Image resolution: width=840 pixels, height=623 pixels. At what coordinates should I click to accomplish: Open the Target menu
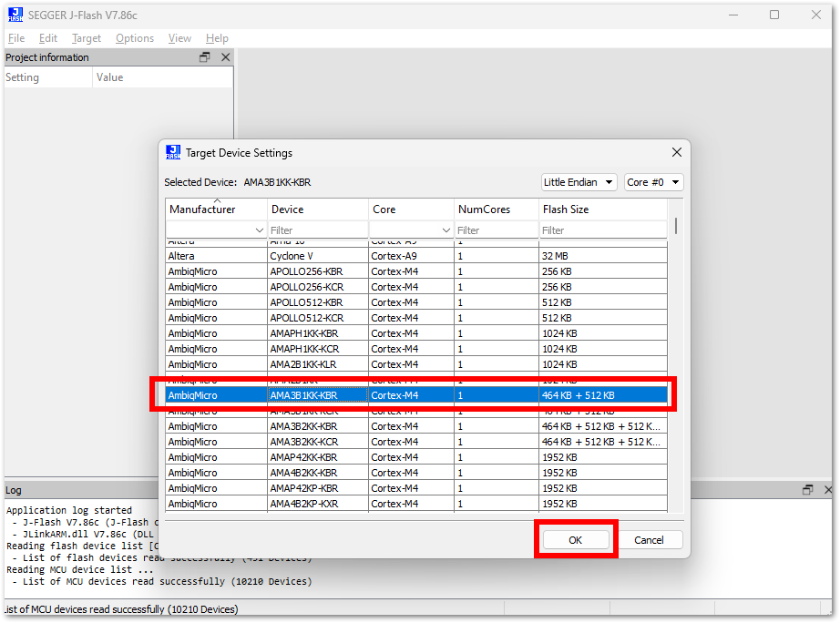pos(87,38)
